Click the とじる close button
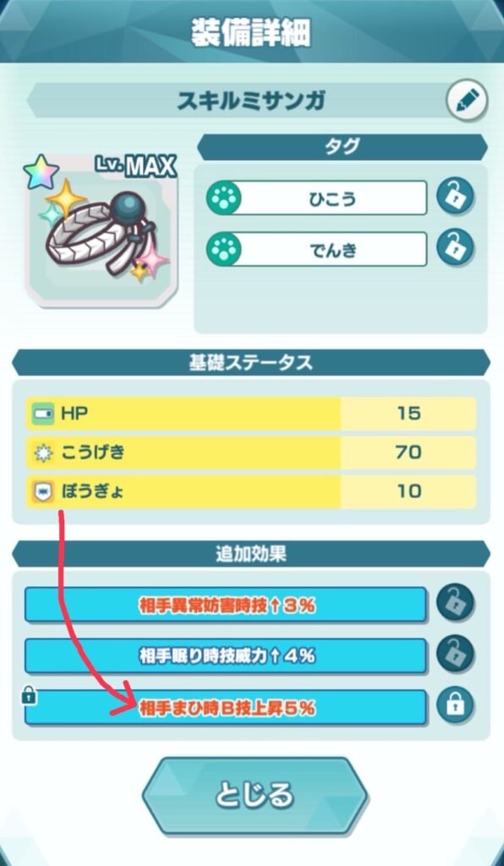Screen dimensions: 504x866 pyautogui.click(x=254, y=795)
